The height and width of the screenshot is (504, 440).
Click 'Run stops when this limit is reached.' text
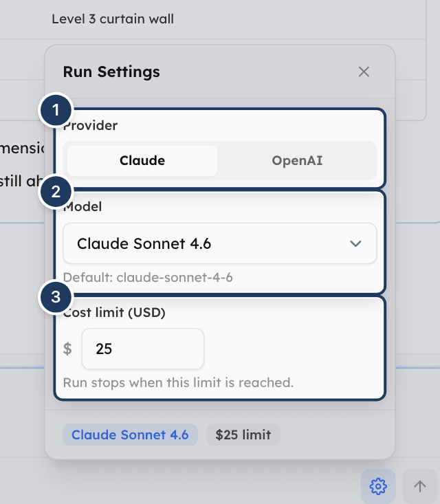pos(178,383)
